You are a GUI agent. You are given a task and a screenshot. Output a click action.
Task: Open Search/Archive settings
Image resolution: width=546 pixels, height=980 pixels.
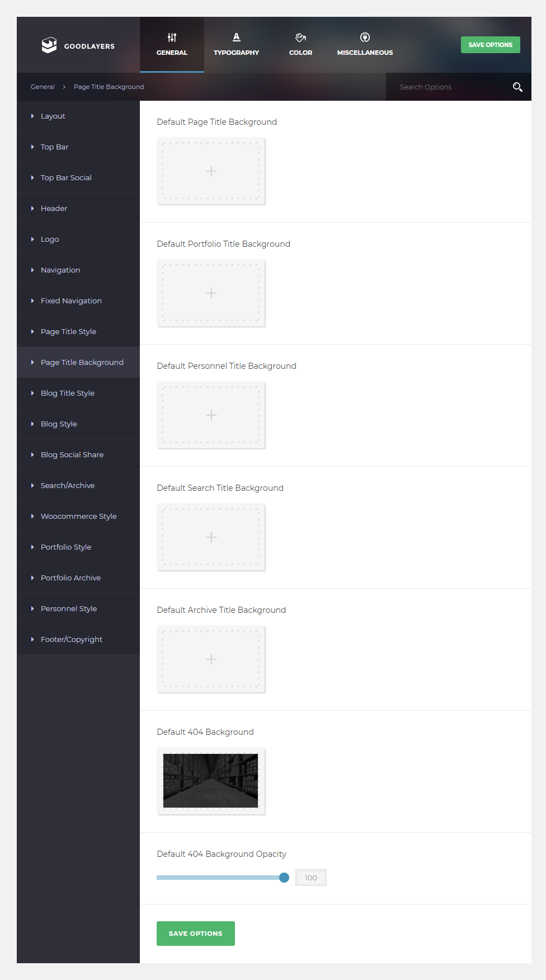point(78,485)
